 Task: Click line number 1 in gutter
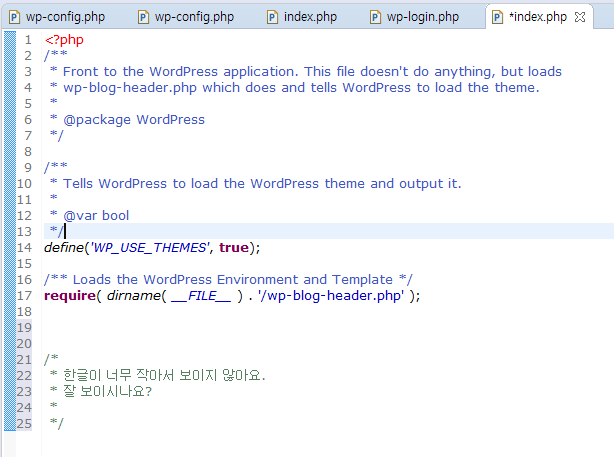28,40
